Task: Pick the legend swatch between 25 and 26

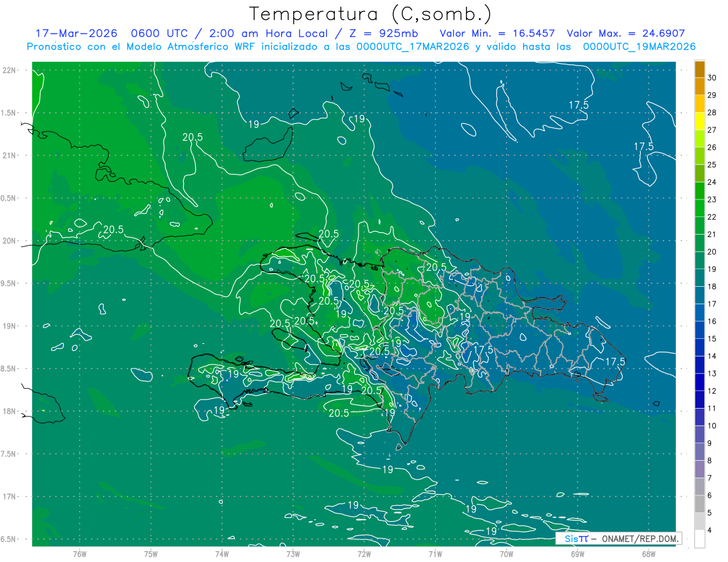Action: (699, 156)
